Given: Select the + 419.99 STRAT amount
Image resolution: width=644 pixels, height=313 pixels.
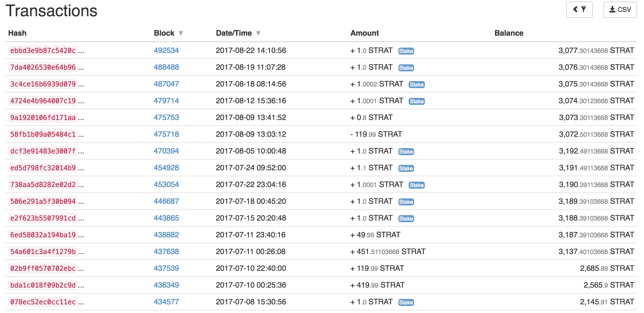Looking at the screenshot, I should pyautogui.click(x=377, y=285).
